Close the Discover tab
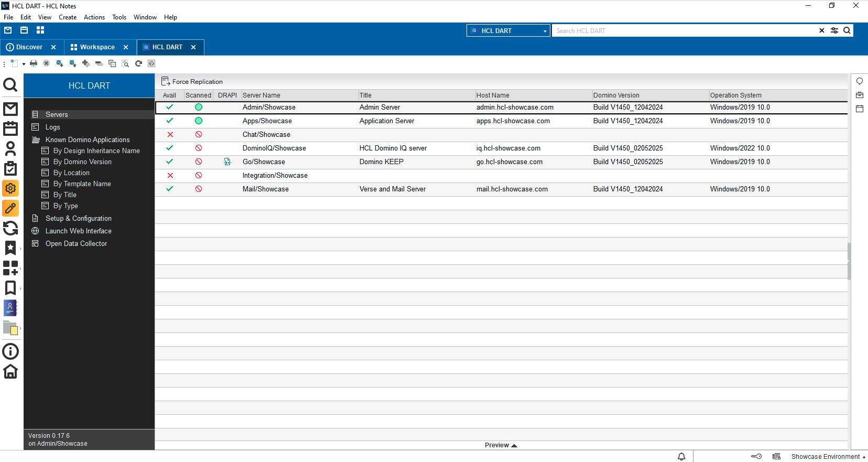Screen dimensions: 868x462 [53, 47]
